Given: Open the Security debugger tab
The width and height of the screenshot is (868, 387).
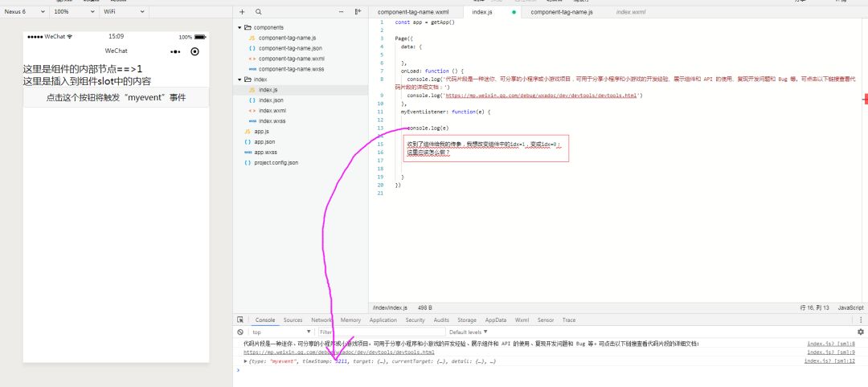Looking at the screenshot, I should (416, 320).
